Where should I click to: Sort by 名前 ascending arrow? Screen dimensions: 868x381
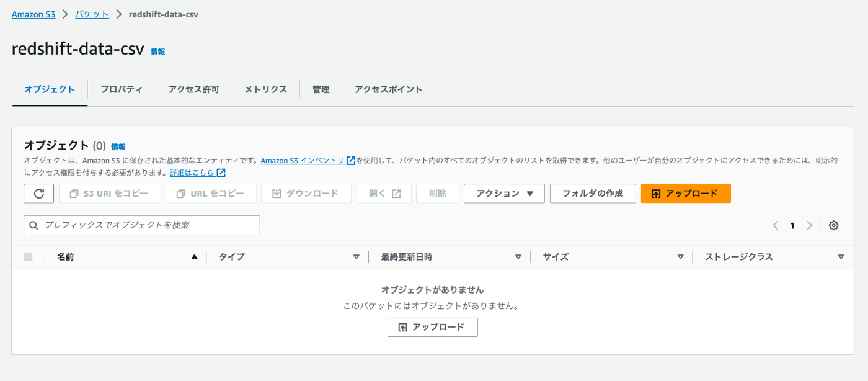coord(195,257)
